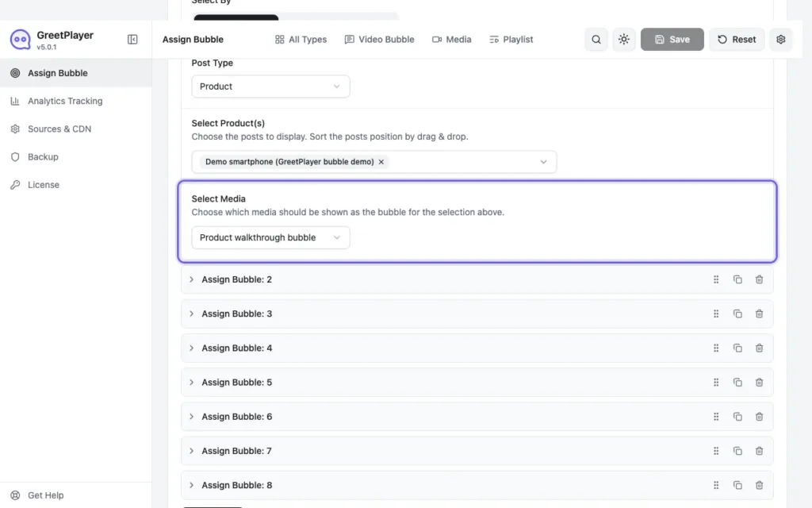This screenshot has height=508, width=812.
Task: Open Assign Bubble in sidebar
Action: coord(75,73)
